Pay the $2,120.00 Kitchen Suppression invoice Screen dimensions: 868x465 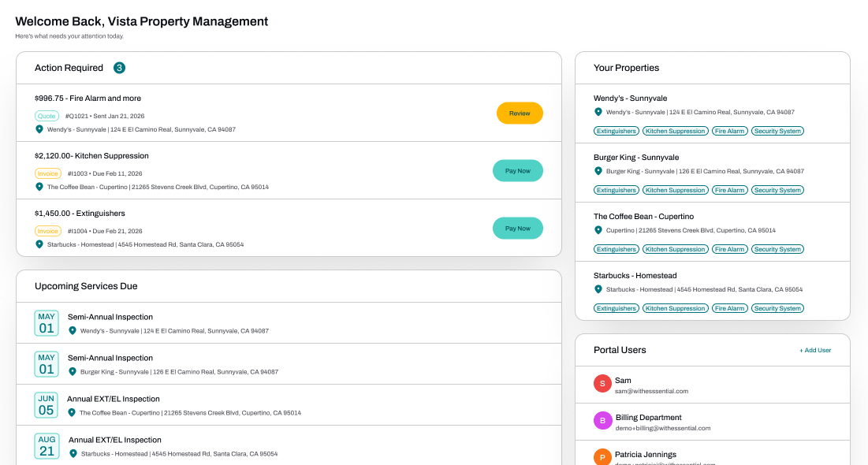tap(518, 170)
